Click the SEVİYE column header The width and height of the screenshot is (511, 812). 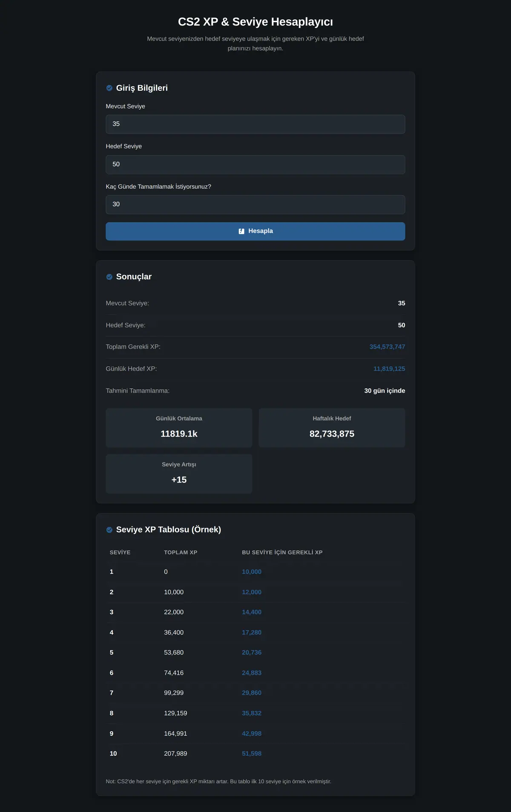tap(120, 552)
